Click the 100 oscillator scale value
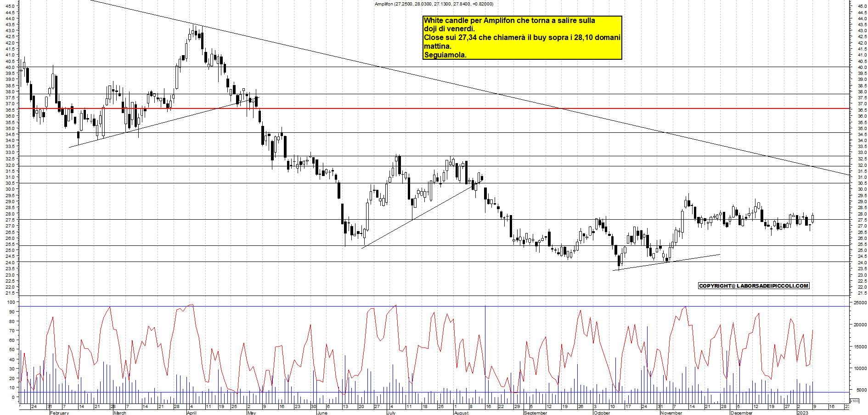868x415 pixels. tap(10, 302)
